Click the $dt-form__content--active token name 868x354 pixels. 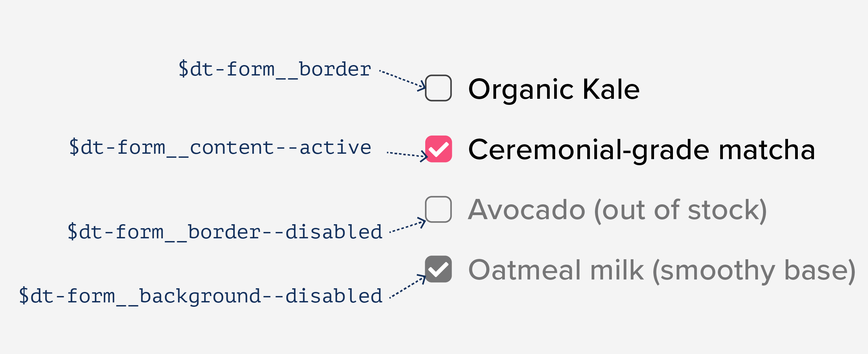point(220,148)
